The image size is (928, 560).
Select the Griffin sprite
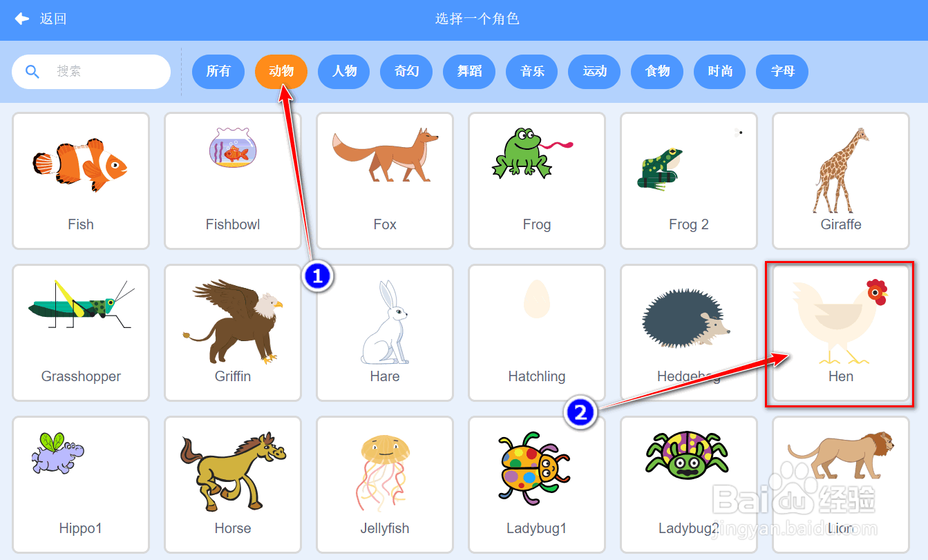click(x=233, y=333)
